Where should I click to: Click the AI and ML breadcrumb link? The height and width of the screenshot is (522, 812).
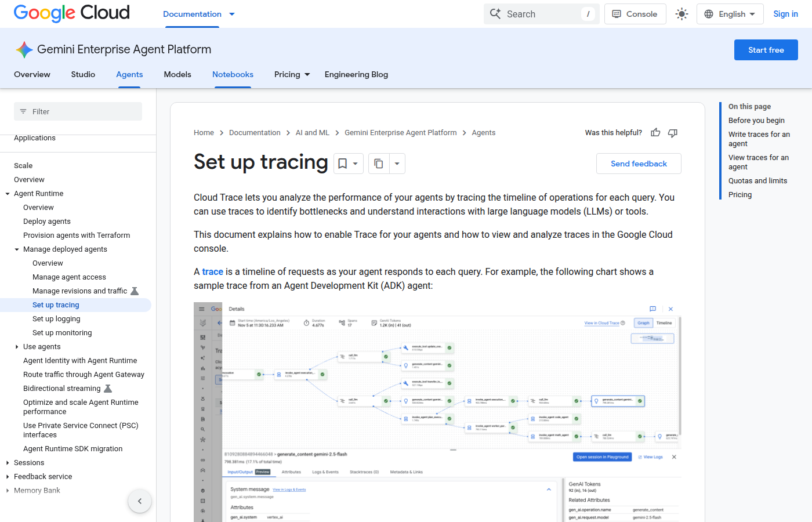[x=313, y=133]
